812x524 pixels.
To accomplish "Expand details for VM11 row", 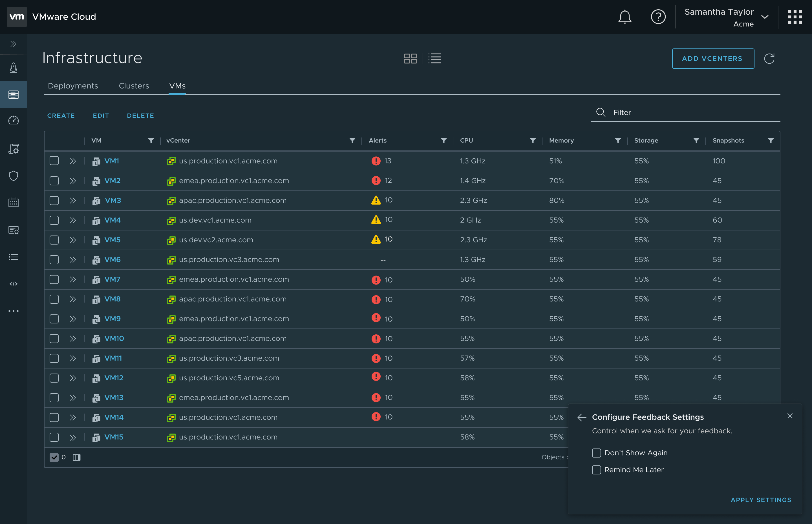I will 72,358.
